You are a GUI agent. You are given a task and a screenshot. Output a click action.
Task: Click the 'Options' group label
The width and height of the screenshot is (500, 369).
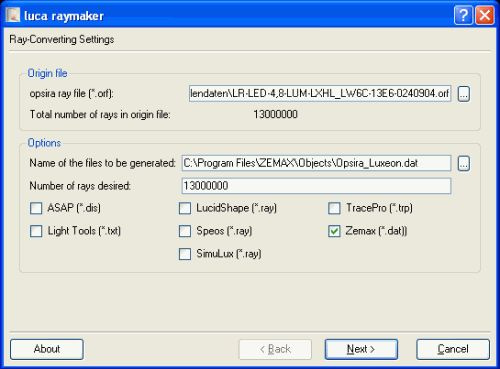(44, 143)
